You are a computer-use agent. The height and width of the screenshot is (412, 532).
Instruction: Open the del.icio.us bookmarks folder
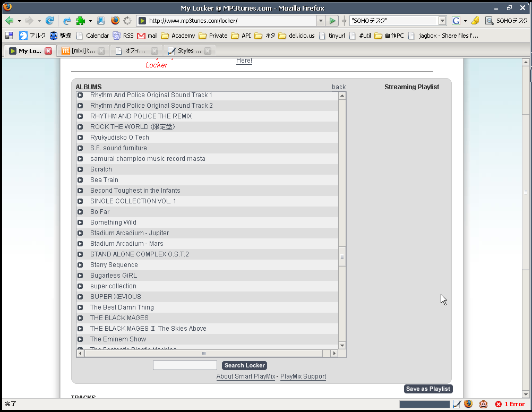(297, 36)
